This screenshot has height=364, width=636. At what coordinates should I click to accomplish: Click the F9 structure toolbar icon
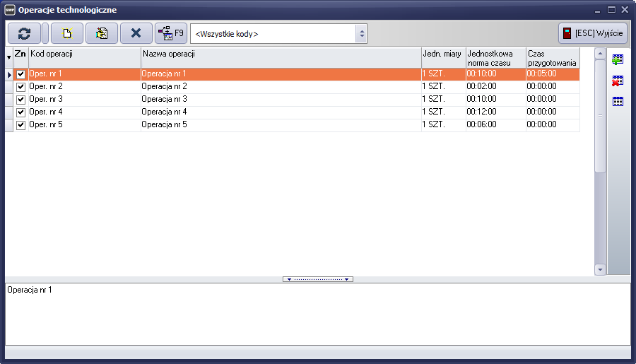[x=170, y=33]
